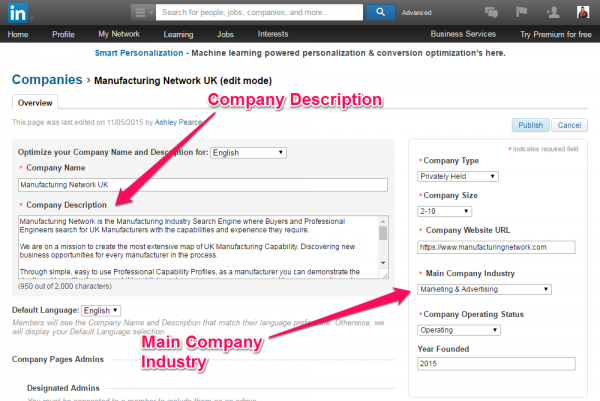The height and width of the screenshot is (401, 600).
Task: Open the Company Operating Status dropdown
Action: 459,330
